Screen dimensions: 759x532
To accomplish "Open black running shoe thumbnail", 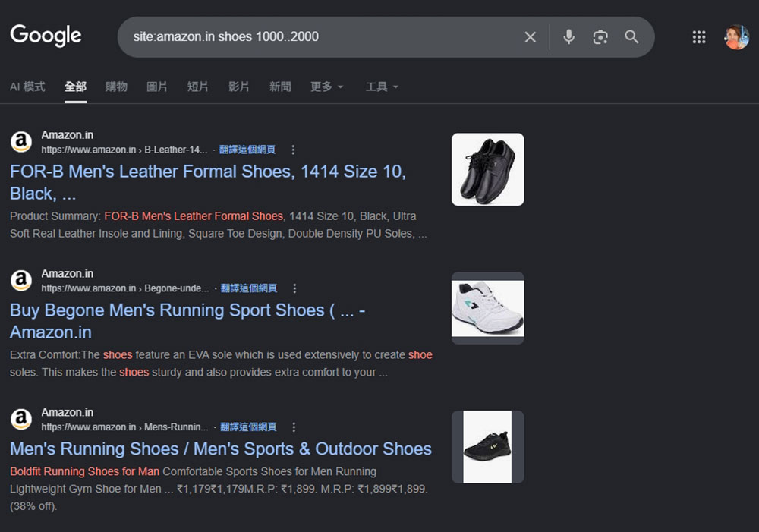I will point(487,447).
